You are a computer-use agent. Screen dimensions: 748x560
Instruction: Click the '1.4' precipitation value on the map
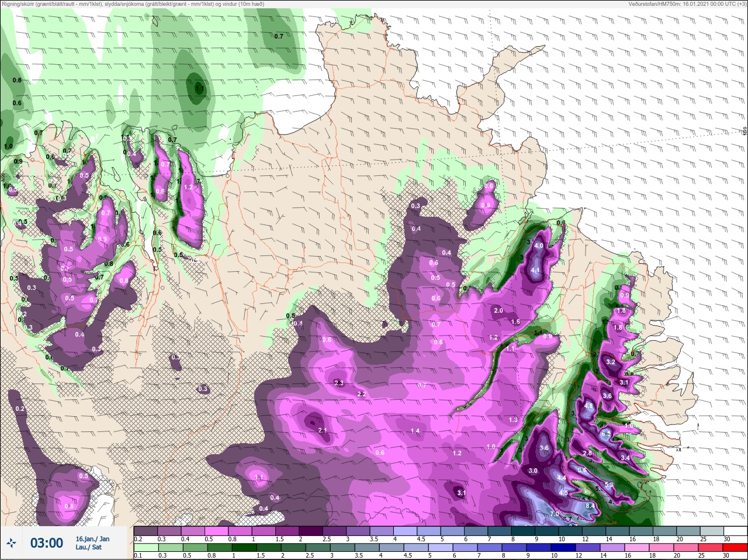(415, 431)
